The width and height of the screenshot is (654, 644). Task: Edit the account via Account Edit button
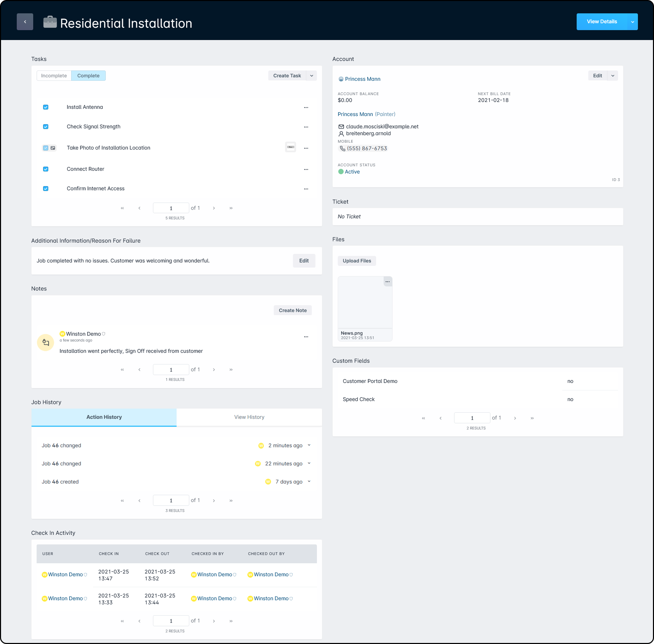pyautogui.click(x=598, y=76)
